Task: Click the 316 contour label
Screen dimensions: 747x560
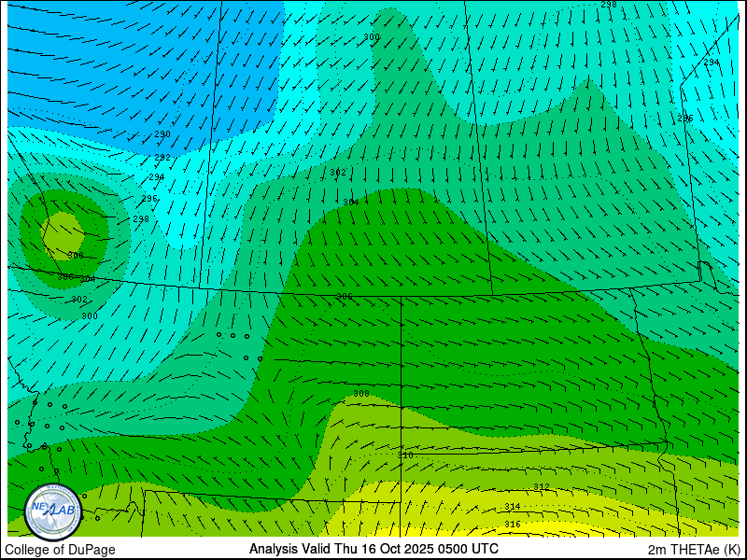Action: pos(513,525)
